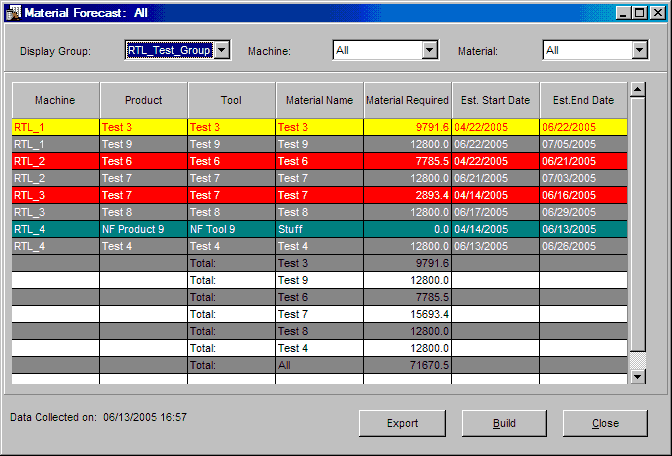Select the RTL_Test_Group field text

click(169, 50)
